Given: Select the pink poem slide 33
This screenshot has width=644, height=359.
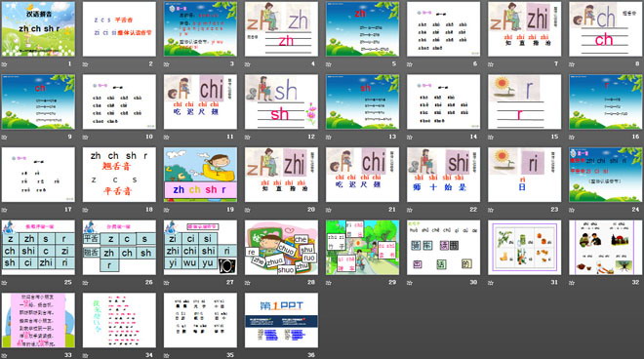Looking at the screenshot, I should 38,320.
